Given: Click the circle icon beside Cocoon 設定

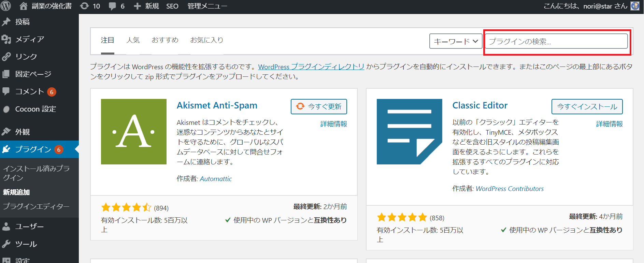Looking at the screenshot, I should [x=6, y=109].
